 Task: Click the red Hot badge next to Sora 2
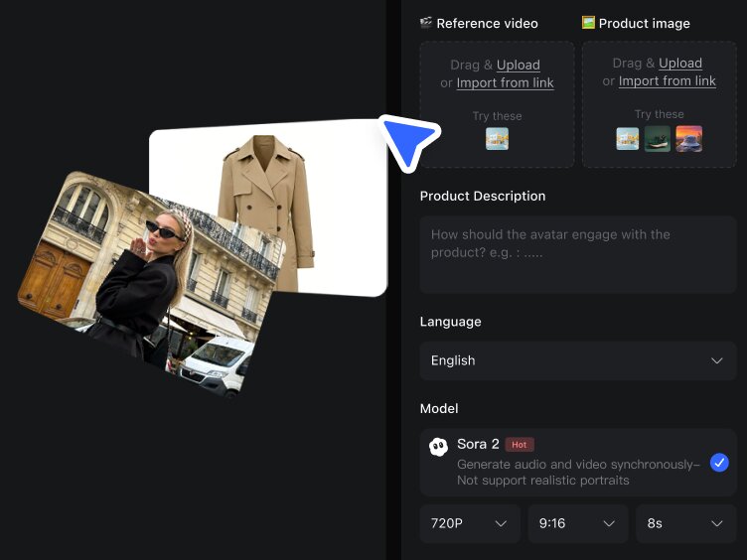(520, 445)
